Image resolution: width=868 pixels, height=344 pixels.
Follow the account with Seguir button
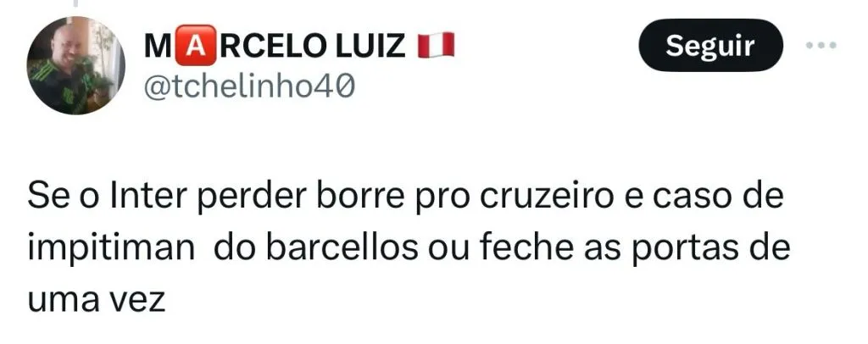pyautogui.click(x=710, y=46)
